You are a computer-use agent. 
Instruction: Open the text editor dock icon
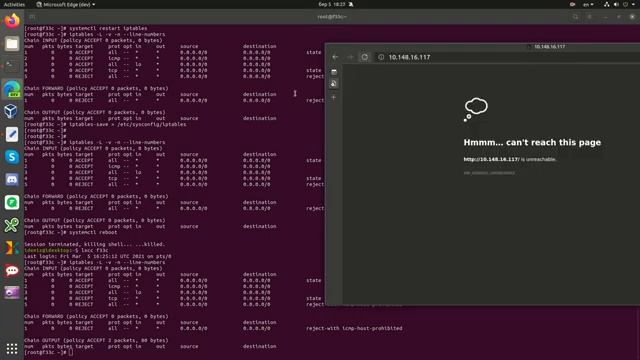click(12, 134)
